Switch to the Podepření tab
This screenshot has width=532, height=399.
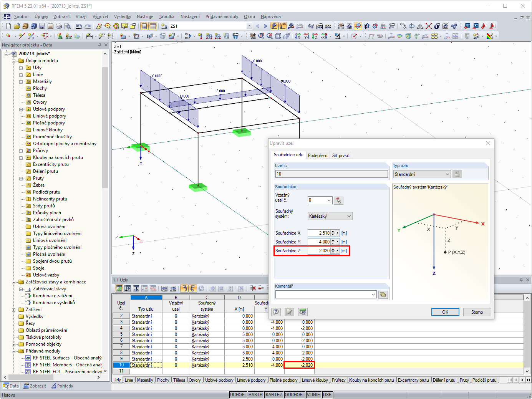pyautogui.click(x=318, y=156)
